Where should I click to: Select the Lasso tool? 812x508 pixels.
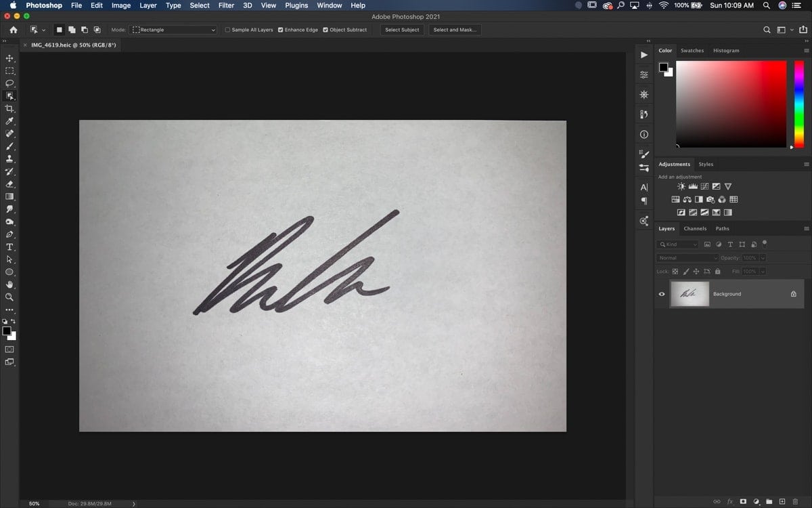coord(9,83)
